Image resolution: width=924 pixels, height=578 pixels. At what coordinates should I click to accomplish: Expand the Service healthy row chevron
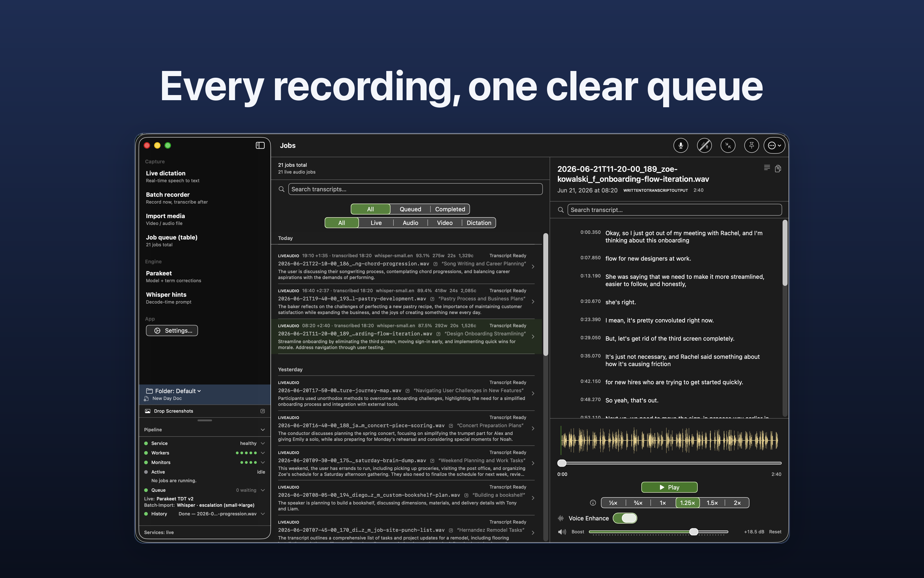pyautogui.click(x=263, y=443)
